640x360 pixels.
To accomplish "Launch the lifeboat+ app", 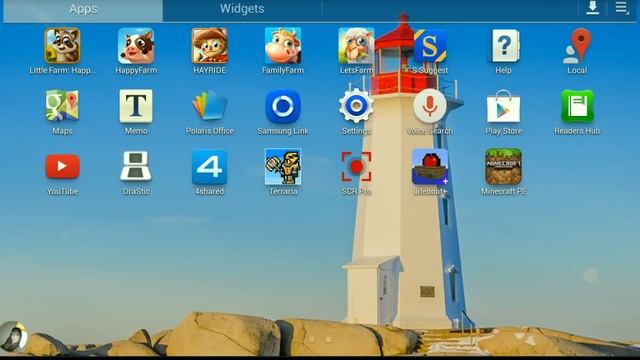I will click(x=430, y=167).
